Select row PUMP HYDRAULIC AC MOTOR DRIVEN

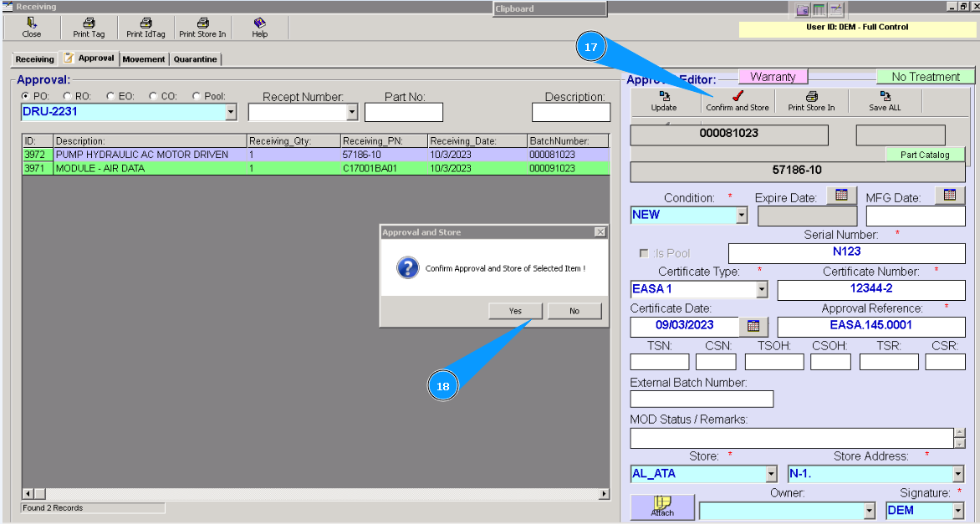[x=315, y=155]
